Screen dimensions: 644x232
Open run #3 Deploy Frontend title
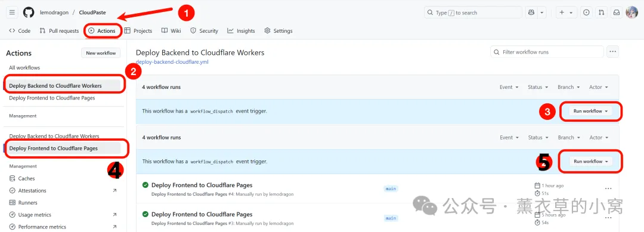pos(202,214)
